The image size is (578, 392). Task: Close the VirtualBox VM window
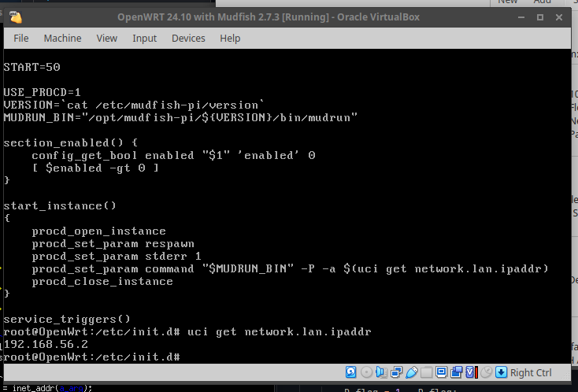pos(559,17)
